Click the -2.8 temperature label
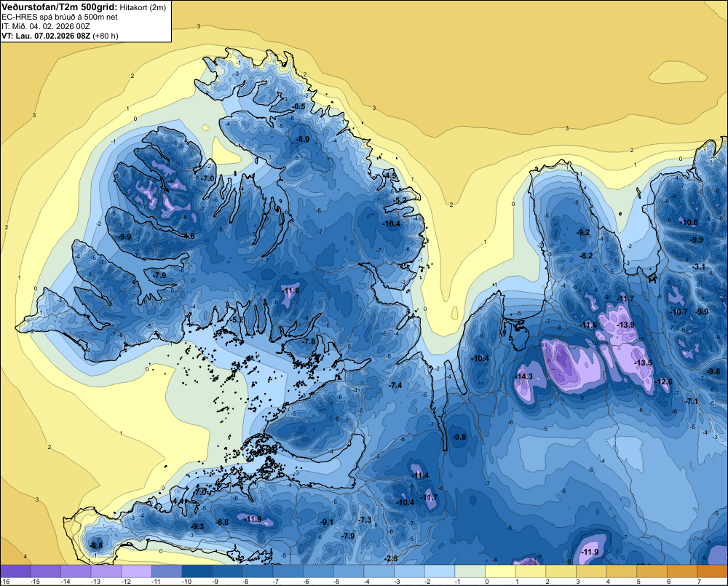Screen dimensions: 728x586 click(x=392, y=558)
